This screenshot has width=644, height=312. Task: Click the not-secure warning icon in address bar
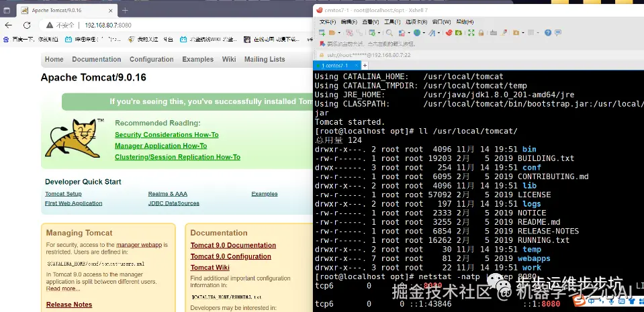(x=50, y=25)
